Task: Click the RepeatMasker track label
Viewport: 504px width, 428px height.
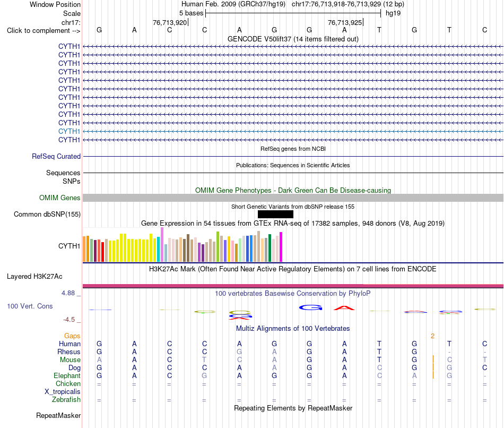Action: 58,415
